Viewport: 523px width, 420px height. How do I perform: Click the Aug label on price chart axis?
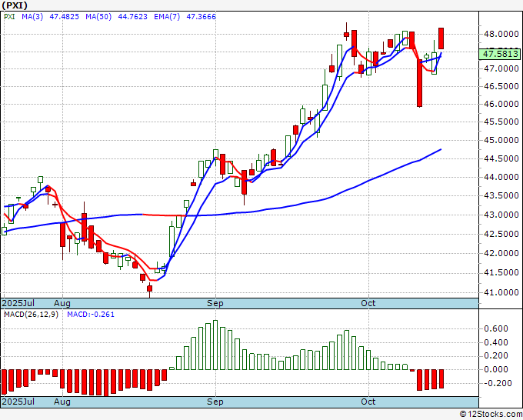pos(62,303)
